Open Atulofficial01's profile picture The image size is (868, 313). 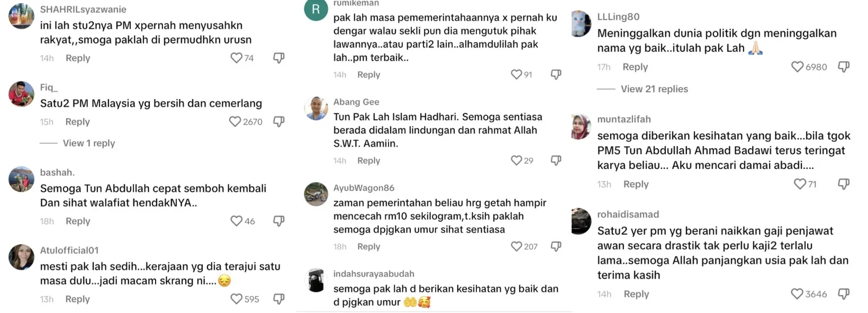pos(21,257)
